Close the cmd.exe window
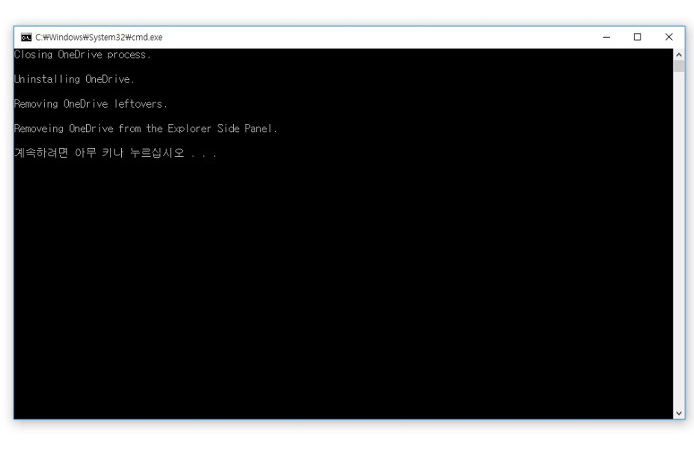Viewport: 694px width, 457px height. pyautogui.click(x=669, y=37)
